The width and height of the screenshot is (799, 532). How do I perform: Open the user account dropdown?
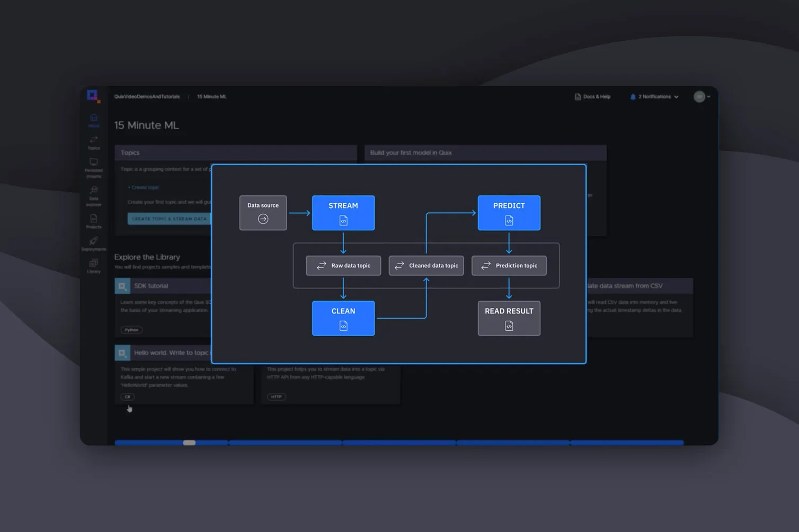tap(702, 96)
